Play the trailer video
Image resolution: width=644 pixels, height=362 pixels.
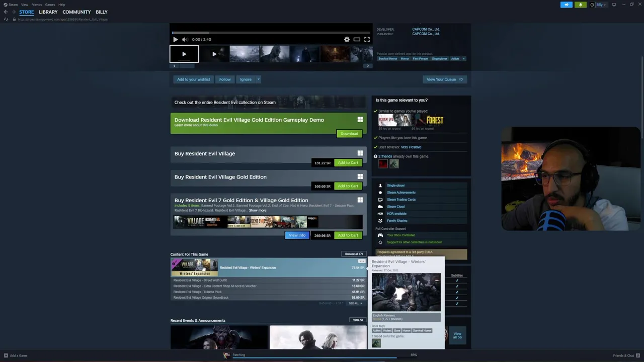click(x=175, y=39)
